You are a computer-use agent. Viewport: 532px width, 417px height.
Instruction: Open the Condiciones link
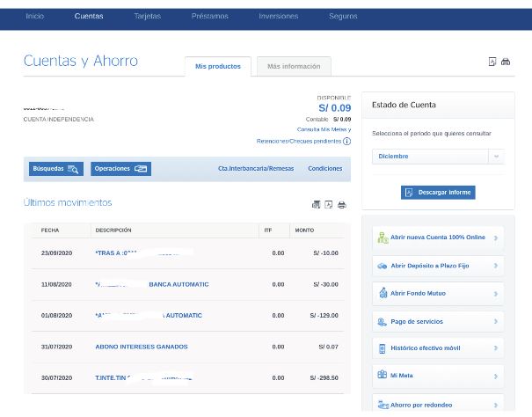(x=325, y=168)
